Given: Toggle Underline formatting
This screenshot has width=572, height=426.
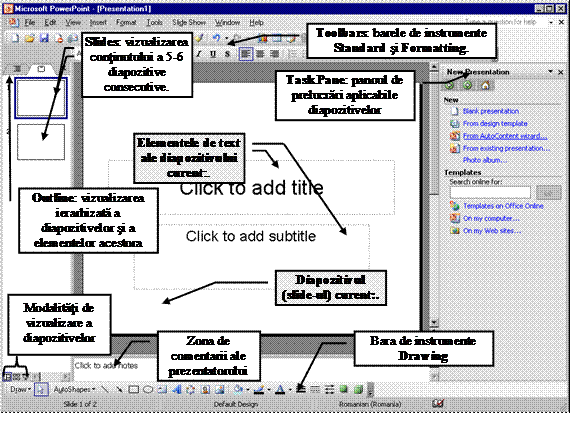Looking at the screenshot, I should click(x=213, y=54).
